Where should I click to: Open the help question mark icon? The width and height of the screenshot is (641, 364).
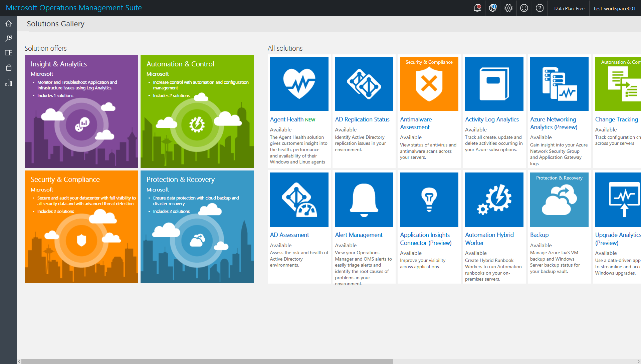click(540, 8)
